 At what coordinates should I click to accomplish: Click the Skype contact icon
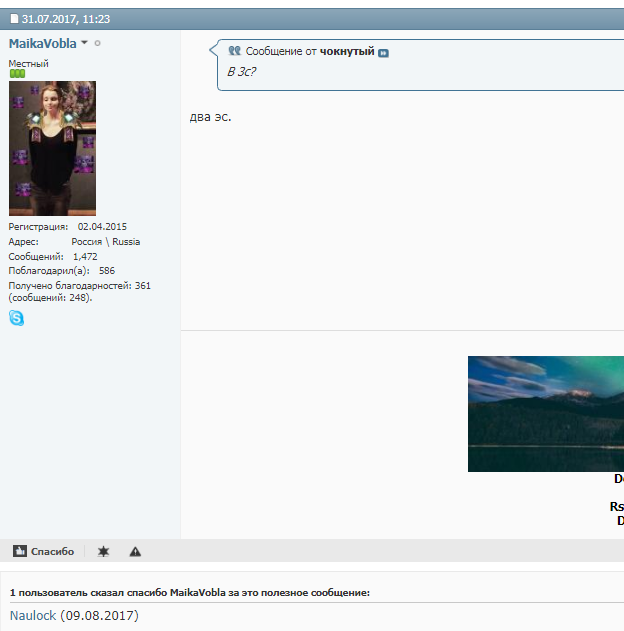pos(16,318)
